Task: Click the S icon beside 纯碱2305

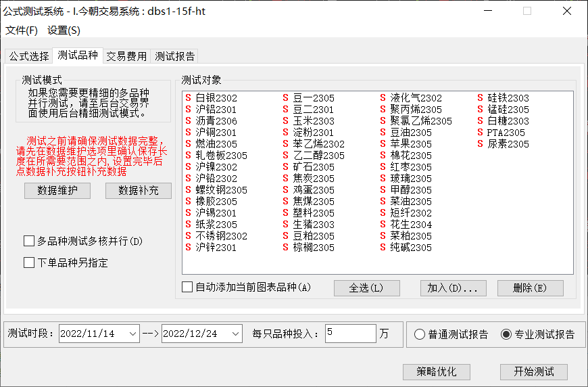Action: (x=383, y=248)
